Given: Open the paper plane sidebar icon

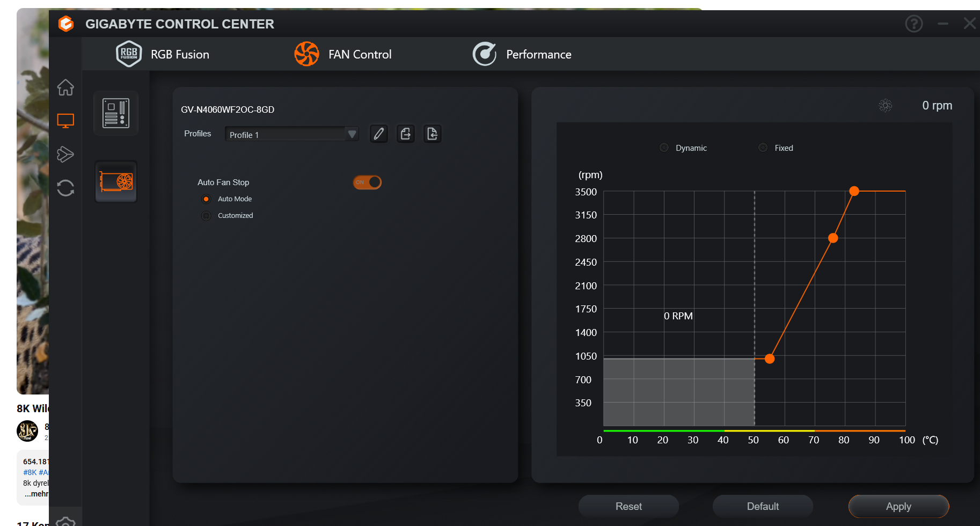Looking at the screenshot, I should click(x=65, y=154).
